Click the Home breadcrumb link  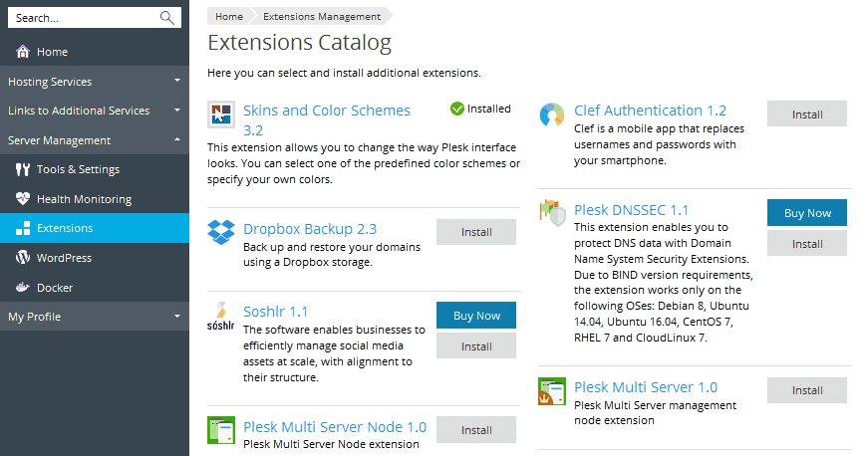[229, 17]
